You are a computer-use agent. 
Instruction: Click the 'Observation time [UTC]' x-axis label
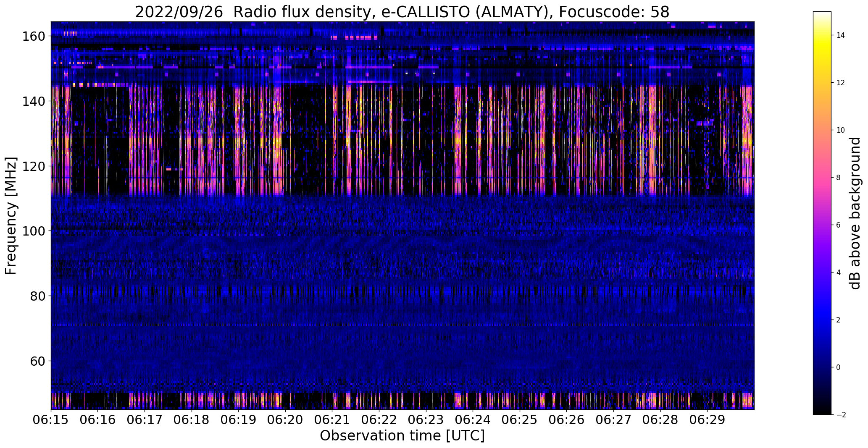tap(402, 436)
